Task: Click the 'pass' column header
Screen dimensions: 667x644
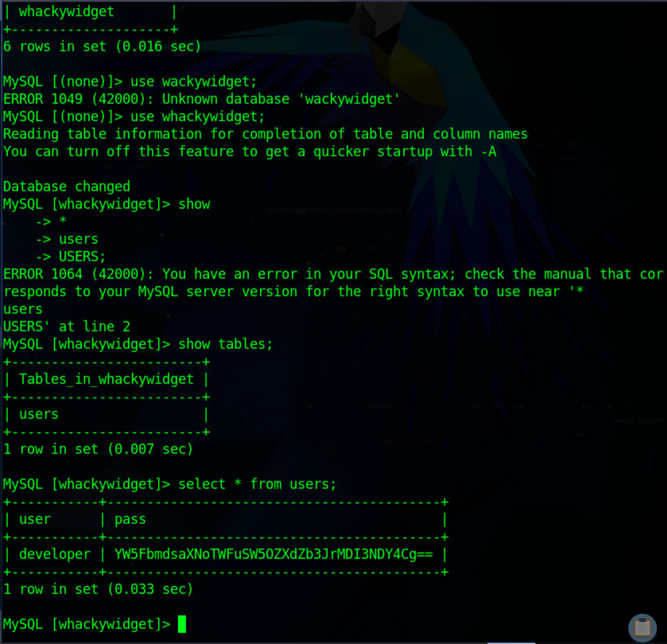Action: coord(130,519)
